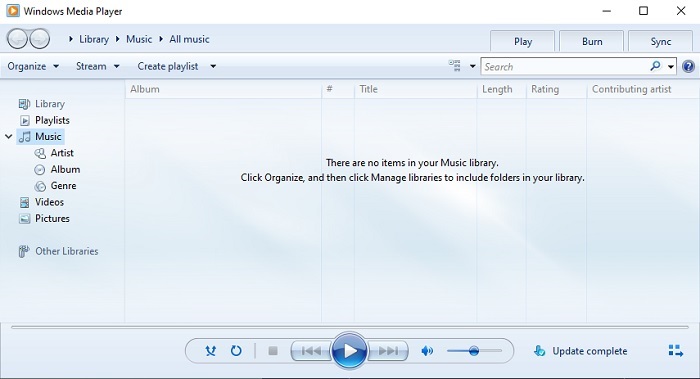Click the Other Libraries icon

point(24,251)
